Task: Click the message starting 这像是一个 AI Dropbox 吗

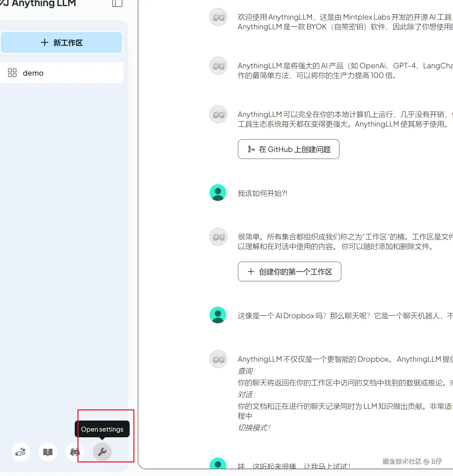Action: (x=345, y=316)
